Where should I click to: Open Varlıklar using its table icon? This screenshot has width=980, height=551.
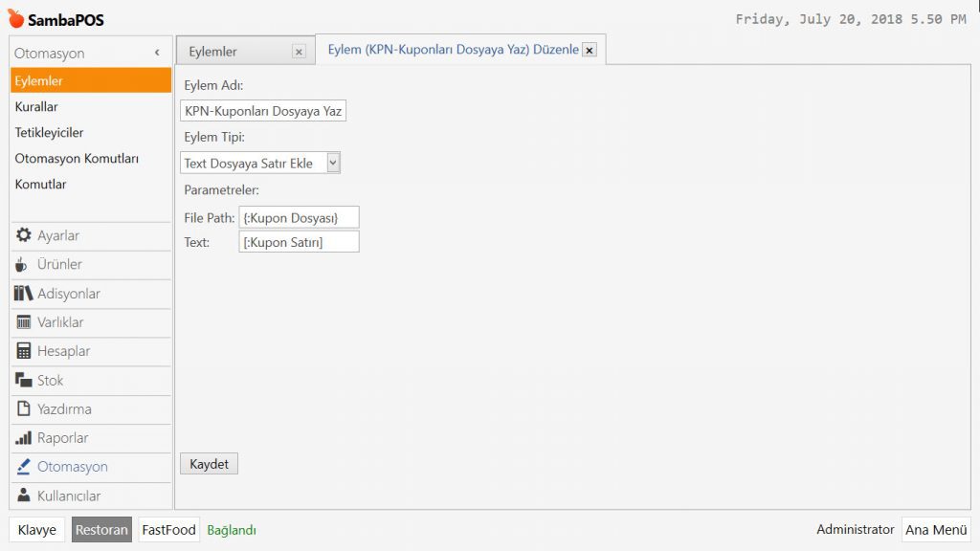pos(24,322)
